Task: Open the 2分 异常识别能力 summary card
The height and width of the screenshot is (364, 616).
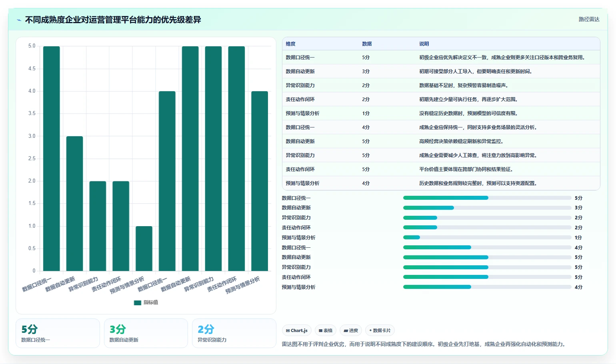Action: (234, 333)
